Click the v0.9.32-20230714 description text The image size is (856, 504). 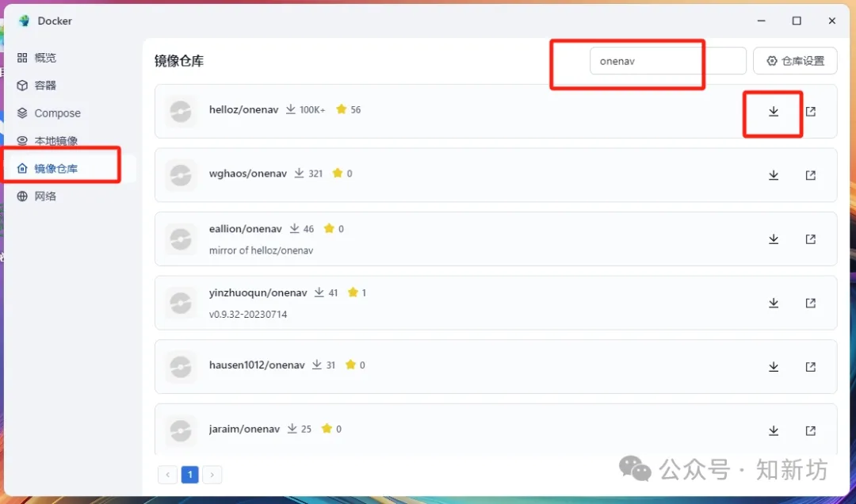tap(248, 315)
